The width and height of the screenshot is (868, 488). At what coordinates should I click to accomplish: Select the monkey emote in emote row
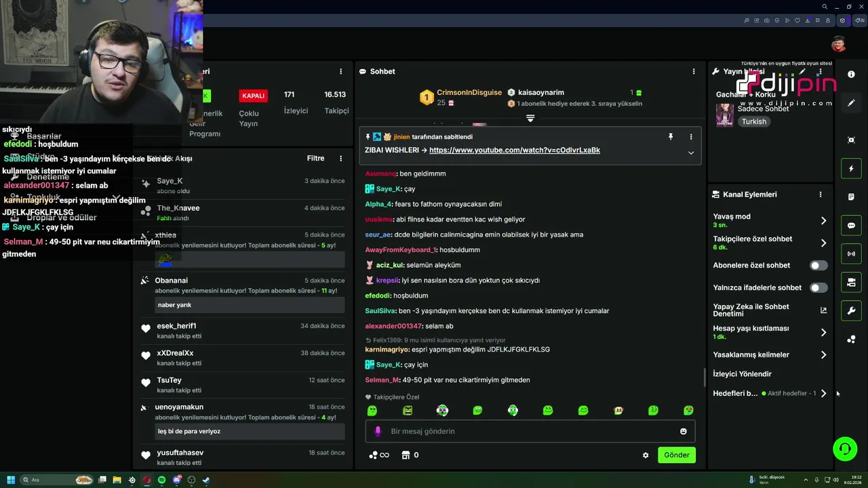point(618,411)
